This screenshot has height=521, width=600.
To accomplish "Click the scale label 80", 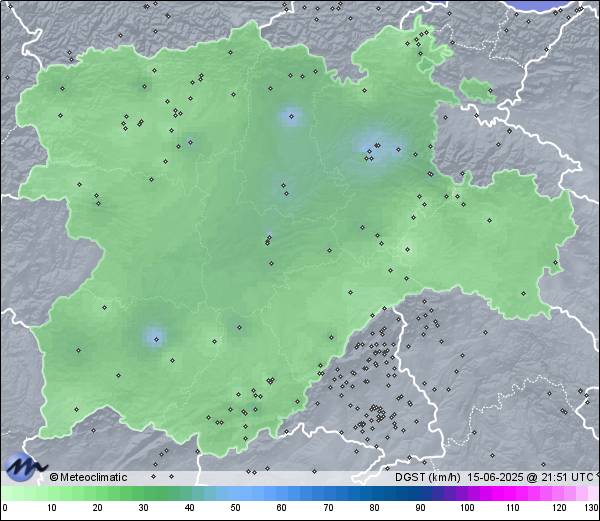I will pyautogui.click(x=375, y=508).
